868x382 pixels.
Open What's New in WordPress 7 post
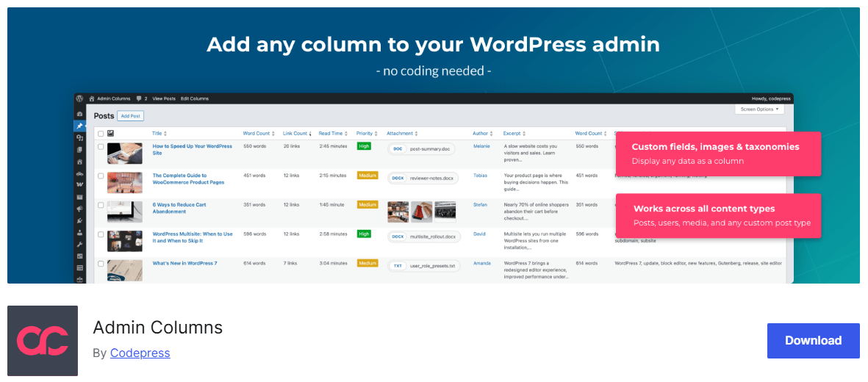[x=185, y=263]
